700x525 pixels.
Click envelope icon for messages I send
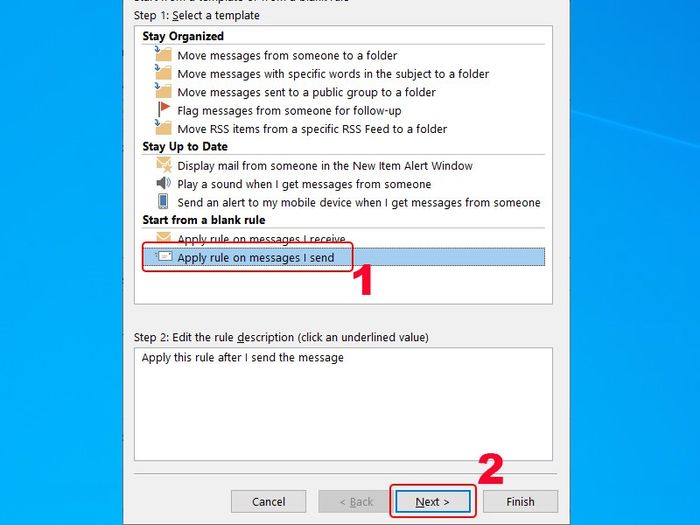[x=164, y=257]
